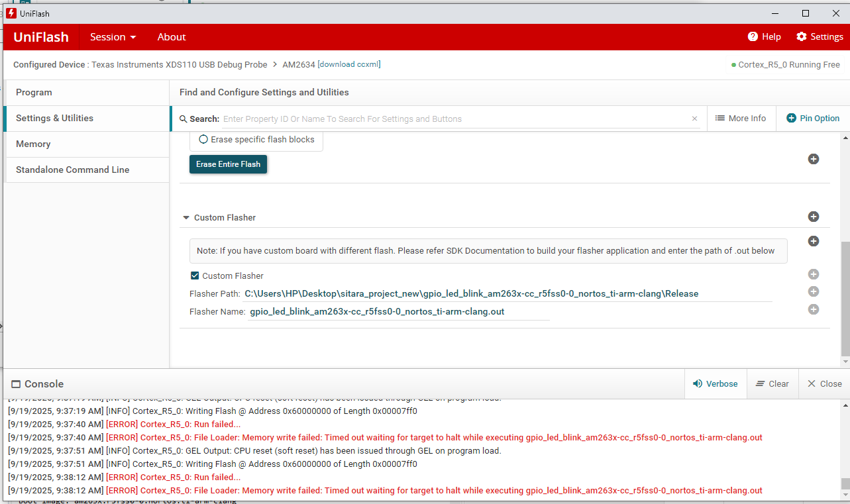The width and height of the screenshot is (850, 504).
Task: Click the settings panel vertical scrollbar
Action: pos(845,299)
